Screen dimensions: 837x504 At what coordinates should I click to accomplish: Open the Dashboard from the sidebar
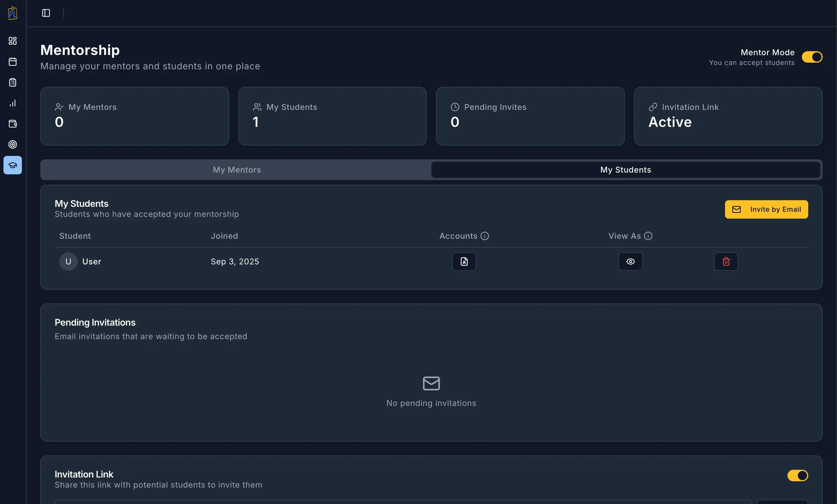(x=12, y=41)
